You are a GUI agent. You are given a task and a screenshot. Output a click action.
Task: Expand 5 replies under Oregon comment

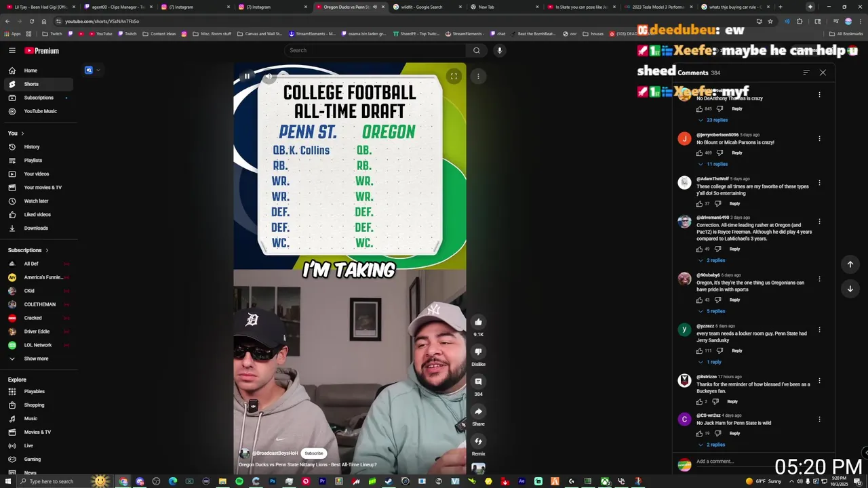click(x=711, y=311)
